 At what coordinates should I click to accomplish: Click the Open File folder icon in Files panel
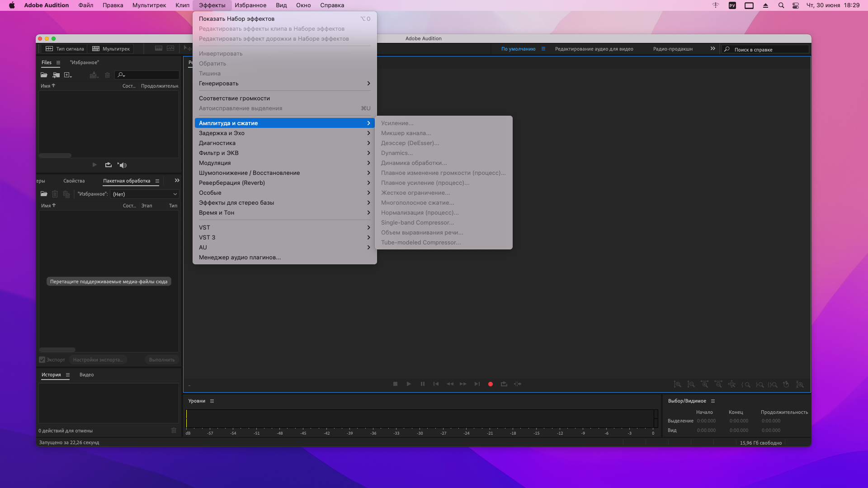[44, 75]
